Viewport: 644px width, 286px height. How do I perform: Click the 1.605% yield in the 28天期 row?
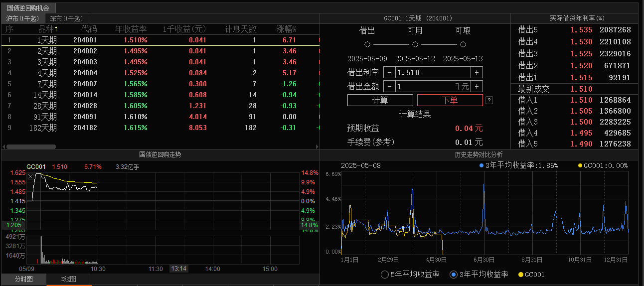(x=136, y=106)
